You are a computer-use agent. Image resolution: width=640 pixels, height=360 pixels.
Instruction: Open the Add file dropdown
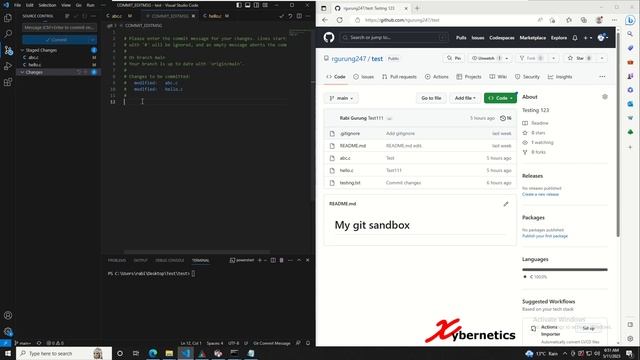click(465, 98)
